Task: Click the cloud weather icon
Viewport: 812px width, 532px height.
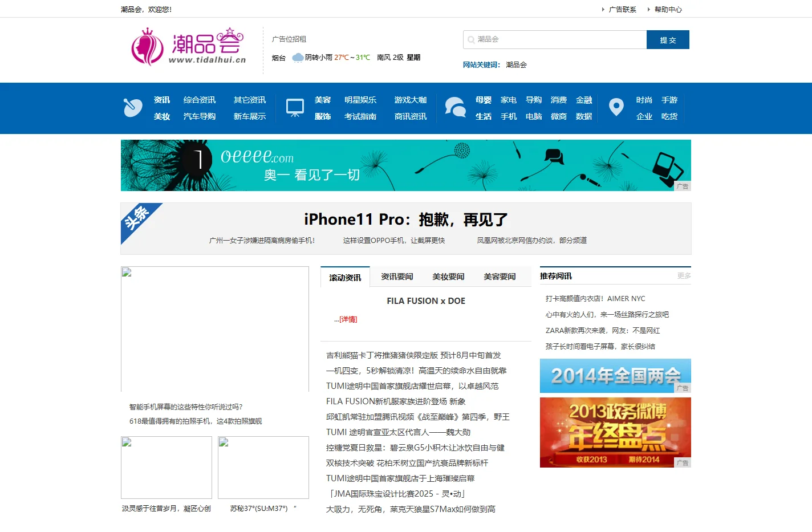Action: (298, 58)
